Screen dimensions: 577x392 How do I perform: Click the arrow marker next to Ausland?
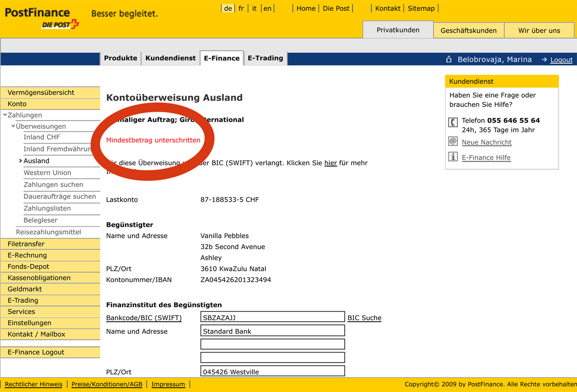click(x=20, y=161)
